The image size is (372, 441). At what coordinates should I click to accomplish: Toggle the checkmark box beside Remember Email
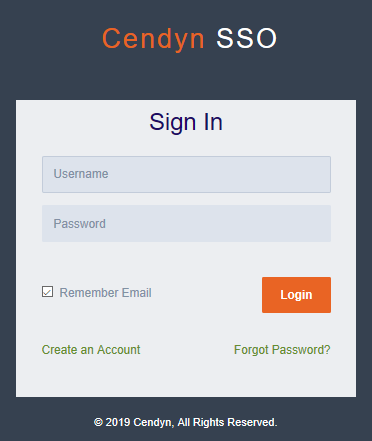pos(47,292)
